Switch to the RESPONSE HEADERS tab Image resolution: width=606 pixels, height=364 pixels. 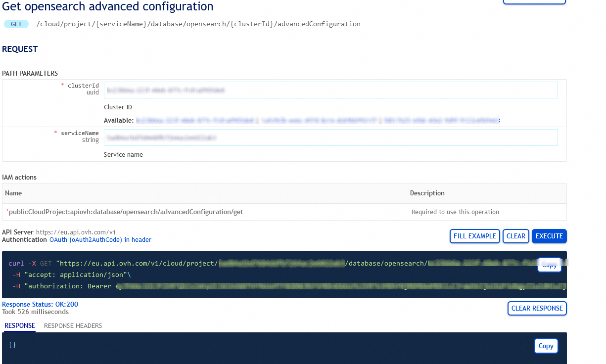(72, 325)
